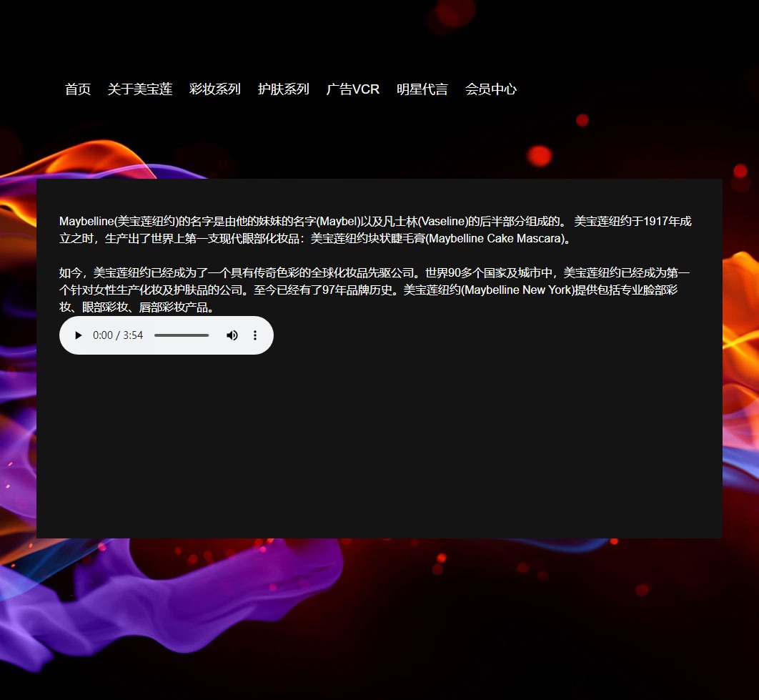Open audio player more options menu
The height and width of the screenshot is (700, 759).
pos(255,335)
